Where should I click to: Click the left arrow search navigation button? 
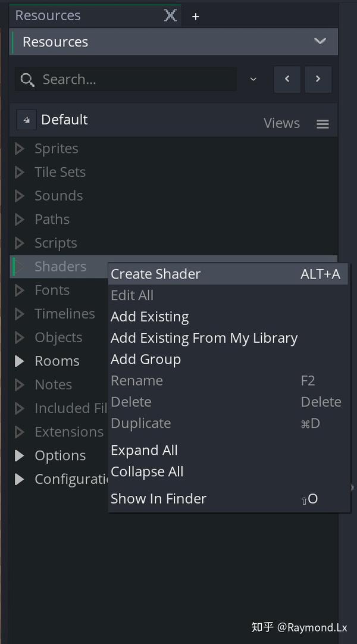(x=287, y=79)
